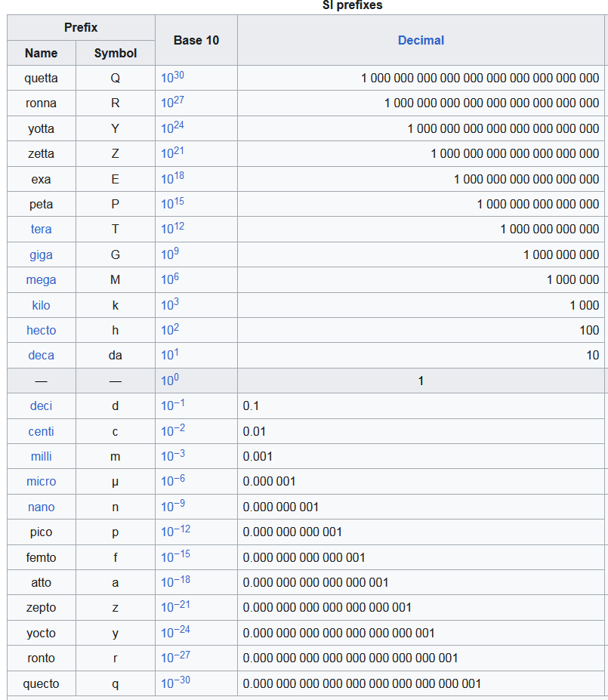Click the decimal value 0.001
The width and height of the screenshot is (608, 700).
(x=258, y=456)
